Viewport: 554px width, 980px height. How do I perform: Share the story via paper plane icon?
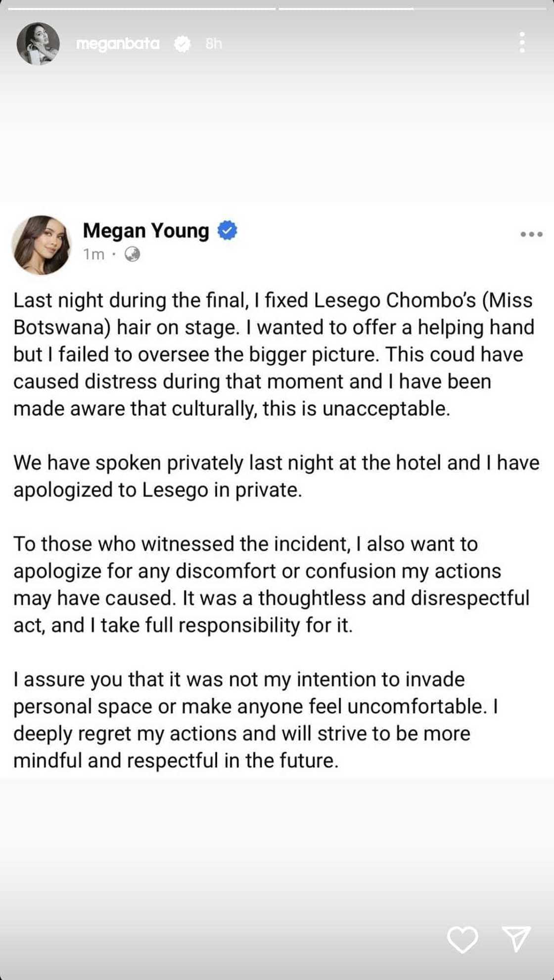[x=516, y=938]
